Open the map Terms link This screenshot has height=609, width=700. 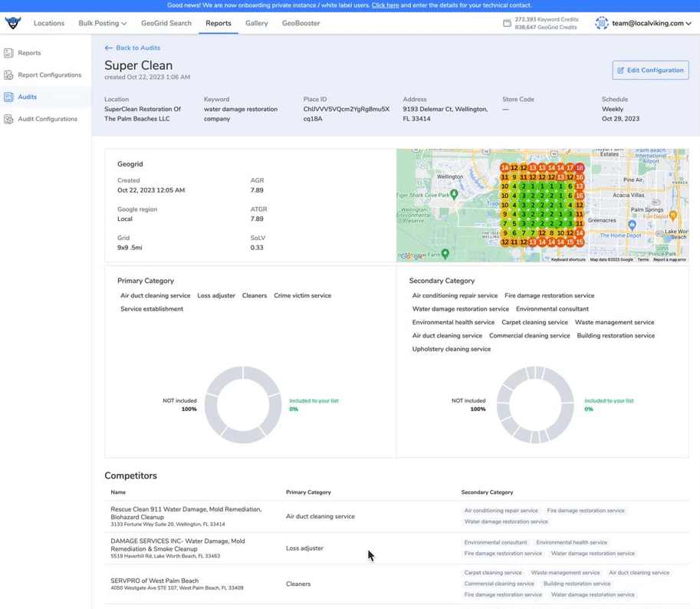(x=642, y=259)
